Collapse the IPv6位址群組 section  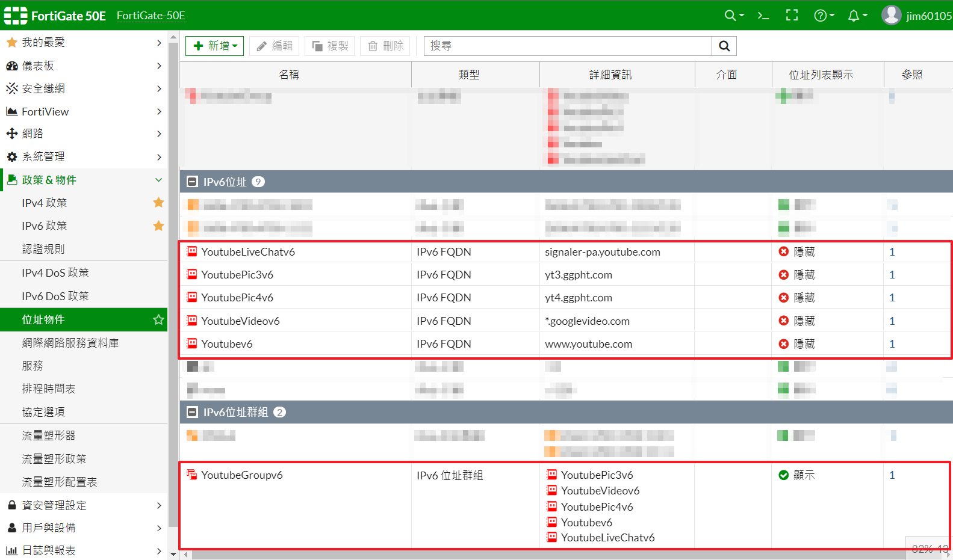click(x=193, y=412)
